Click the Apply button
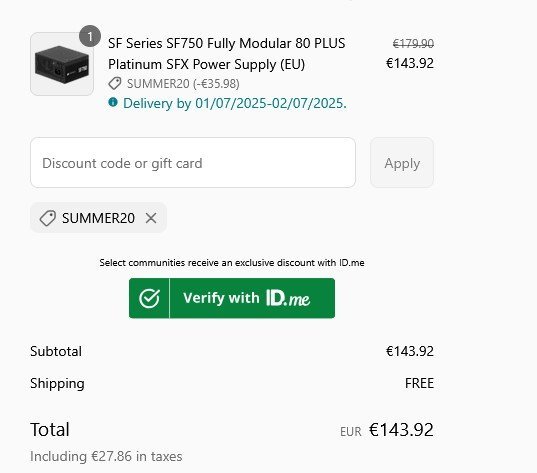The height and width of the screenshot is (473, 537). point(402,163)
